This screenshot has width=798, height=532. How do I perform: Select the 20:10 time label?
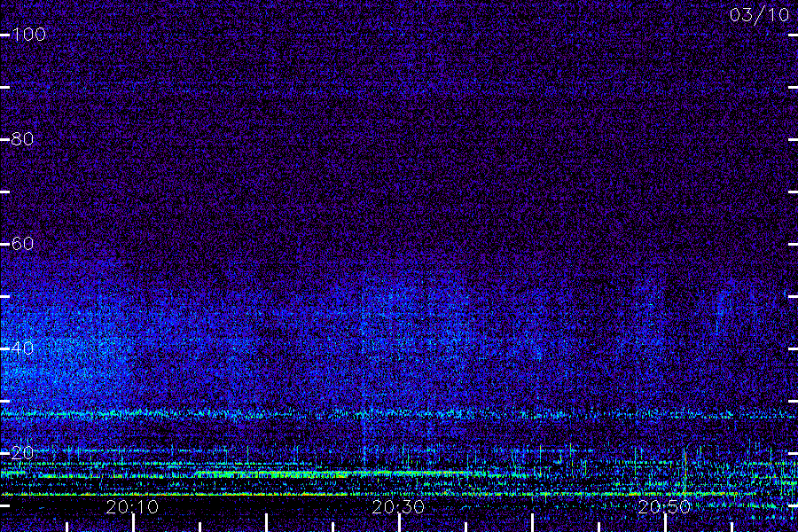pyautogui.click(x=132, y=507)
